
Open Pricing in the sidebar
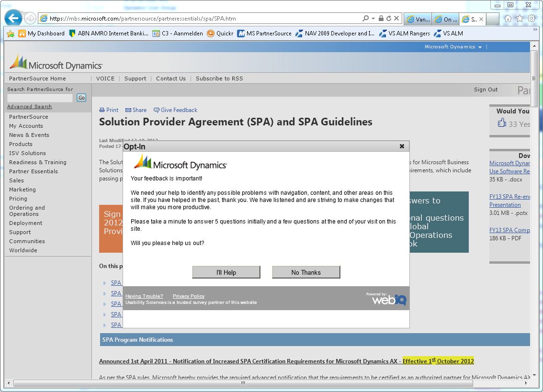pyautogui.click(x=18, y=199)
